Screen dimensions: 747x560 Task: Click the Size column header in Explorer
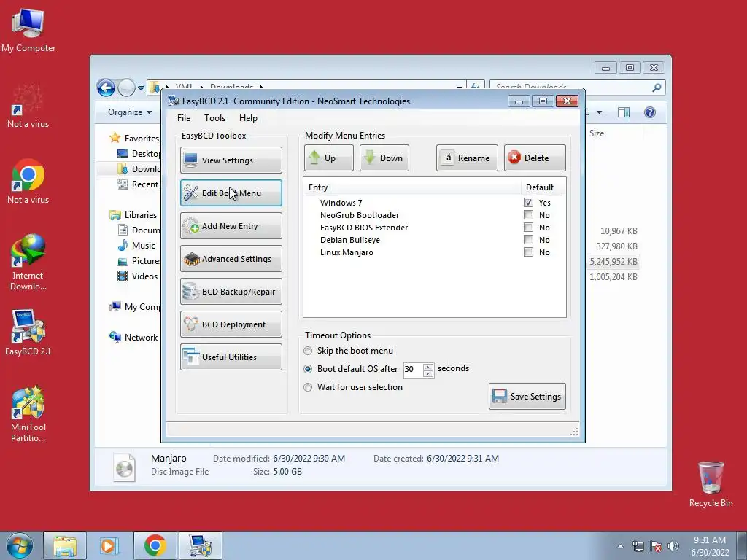click(x=597, y=133)
